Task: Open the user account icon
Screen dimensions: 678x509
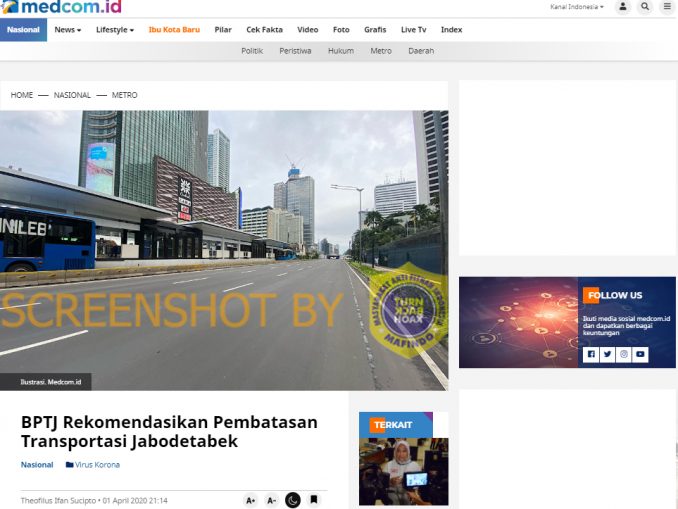Action: click(x=623, y=6)
